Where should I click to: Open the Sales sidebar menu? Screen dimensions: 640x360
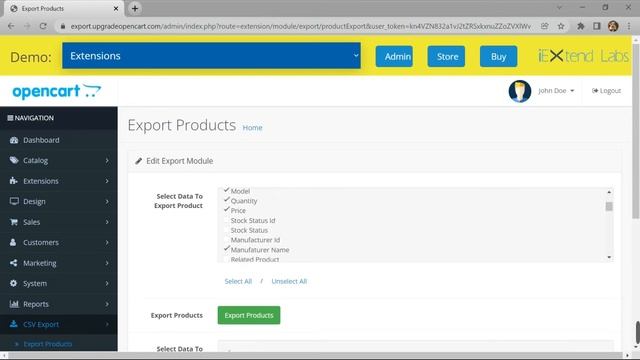[59, 222]
